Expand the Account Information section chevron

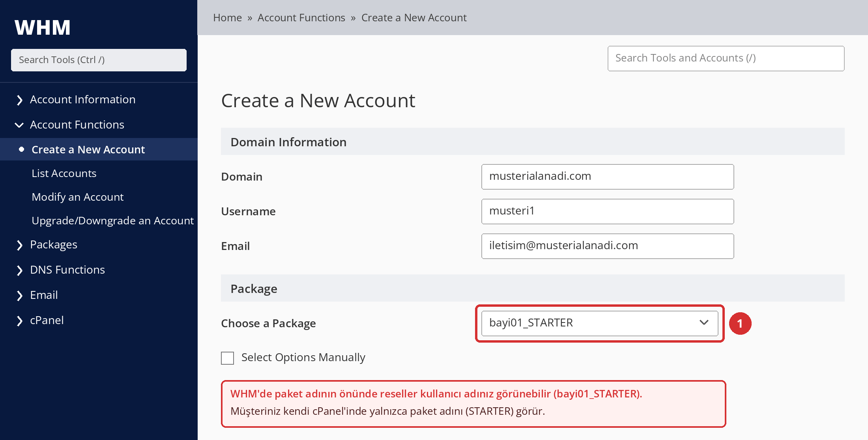point(19,100)
